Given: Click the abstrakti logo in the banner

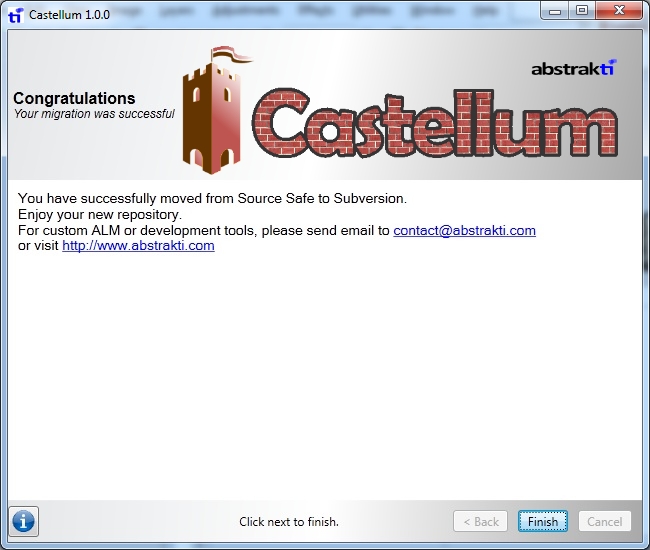Looking at the screenshot, I should pyautogui.click(x=574, y=68).
